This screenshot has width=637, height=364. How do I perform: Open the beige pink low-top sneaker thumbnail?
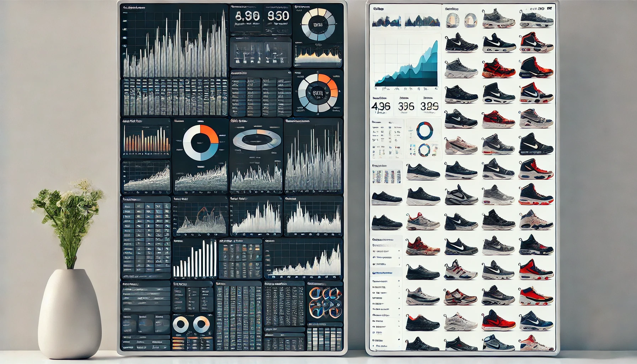[x=461, y=145]
